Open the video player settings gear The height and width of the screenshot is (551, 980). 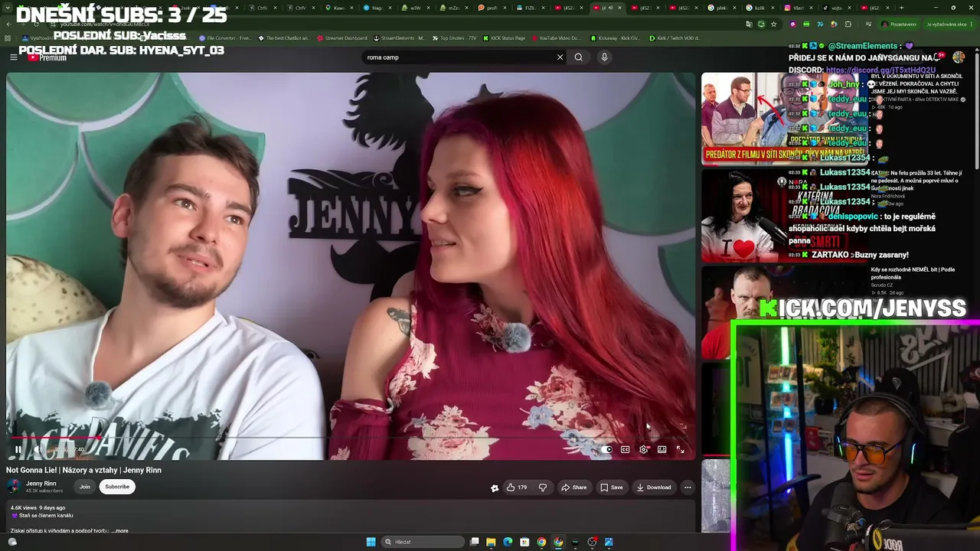643,449
